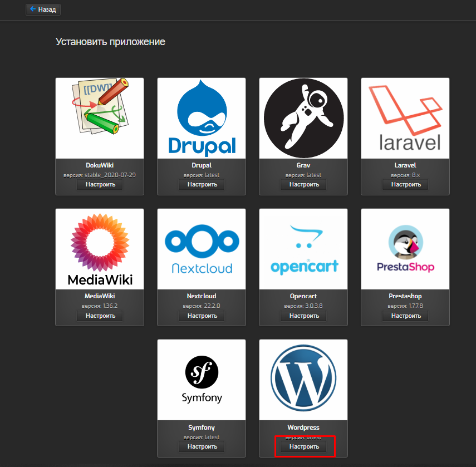
Task: Select the Laravel logo image
Action: (405, 118)
